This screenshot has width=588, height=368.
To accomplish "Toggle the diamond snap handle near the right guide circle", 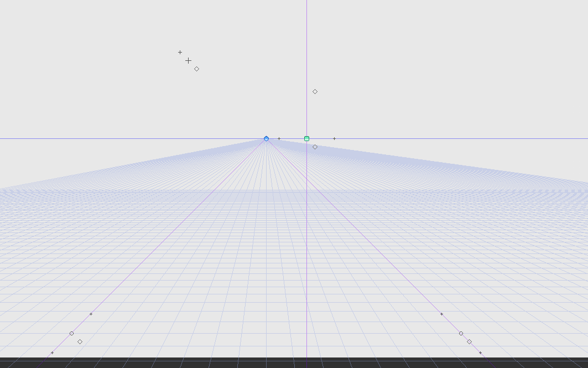I will pyautogui.click(x=469, y=341).
